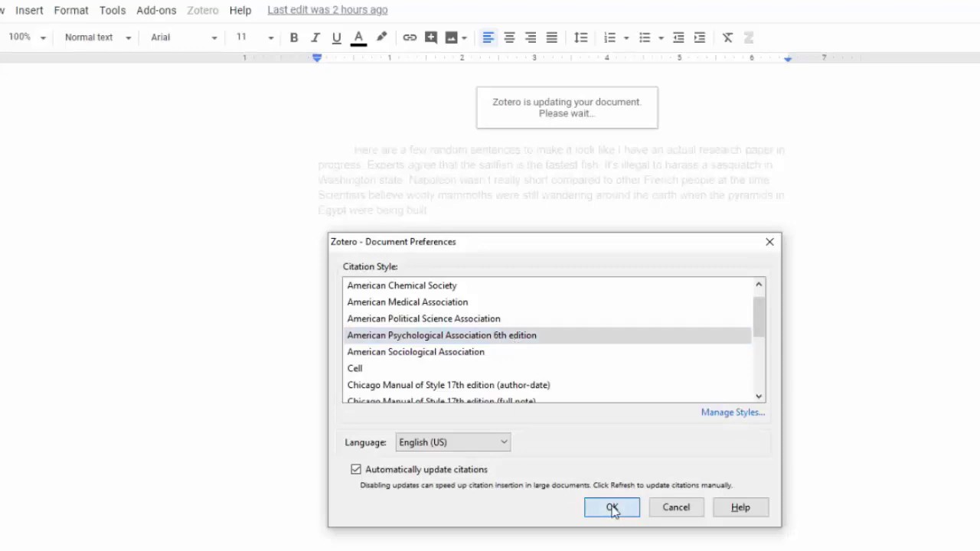Click the right indent marker on the ruler
This screenshot has height=551, width=980.
pos(788,59)
